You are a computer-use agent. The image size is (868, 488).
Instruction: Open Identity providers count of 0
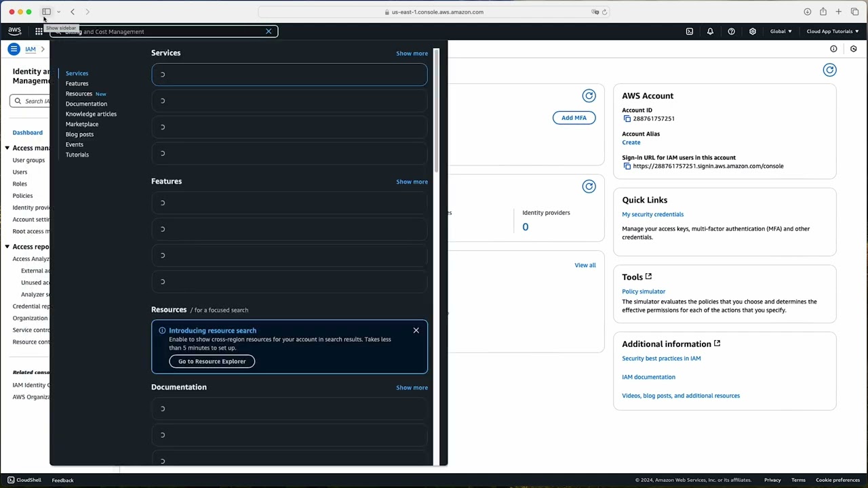(x=525, y=227)
